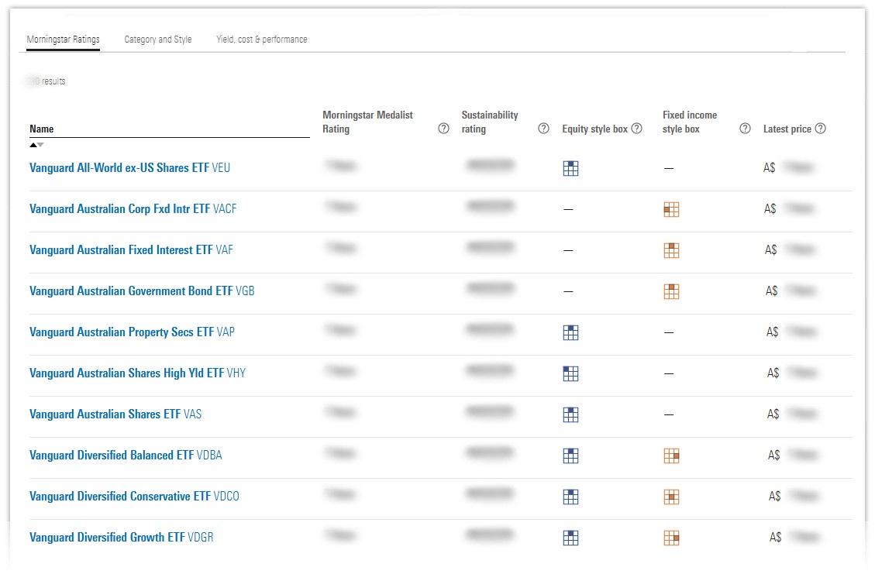Click the Equity style box column header

[x=595, y=129]
